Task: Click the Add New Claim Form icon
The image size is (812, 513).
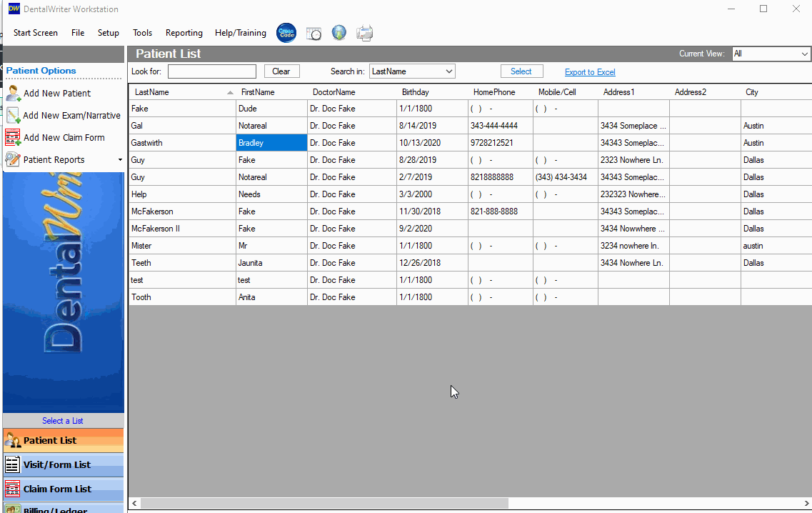Action: click(x=13, y=138)
